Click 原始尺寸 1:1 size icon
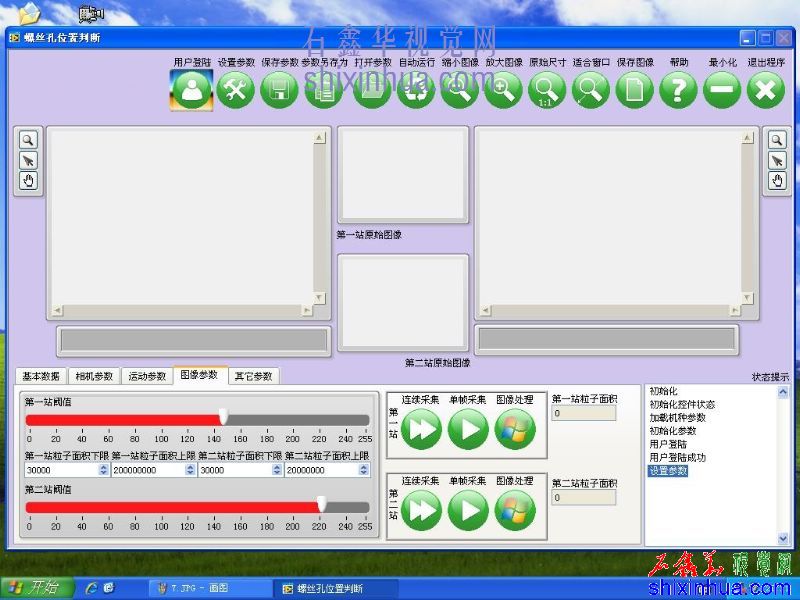800x600 pixels. (x=547, y=90)
